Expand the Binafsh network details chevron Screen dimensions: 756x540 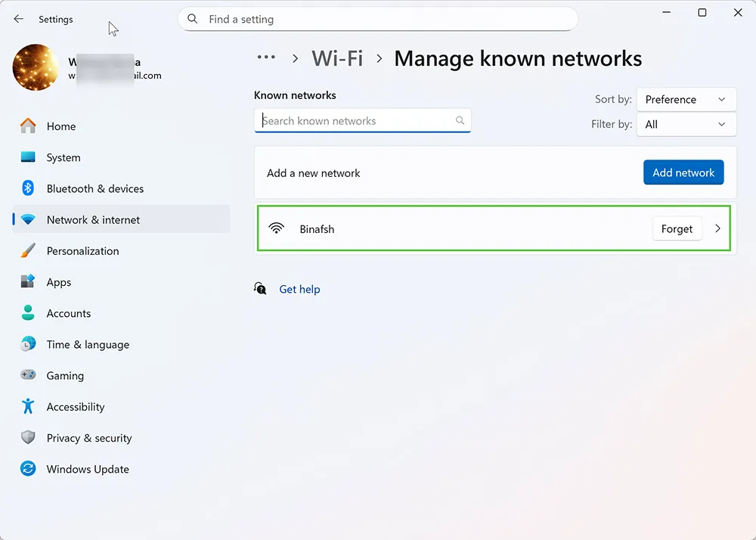(717, 228)
